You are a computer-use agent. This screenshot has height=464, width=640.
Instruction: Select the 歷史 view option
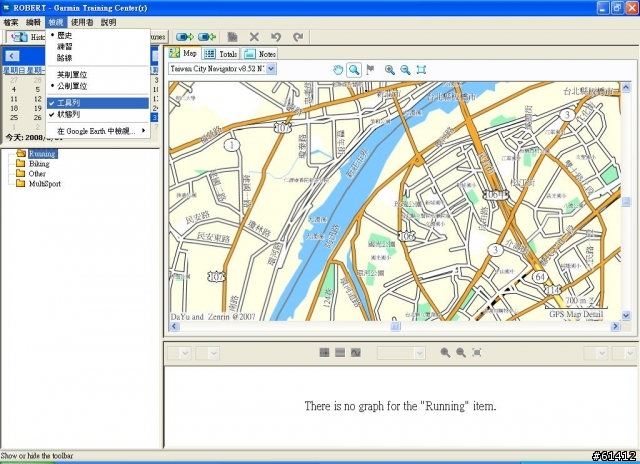(98, 36)
